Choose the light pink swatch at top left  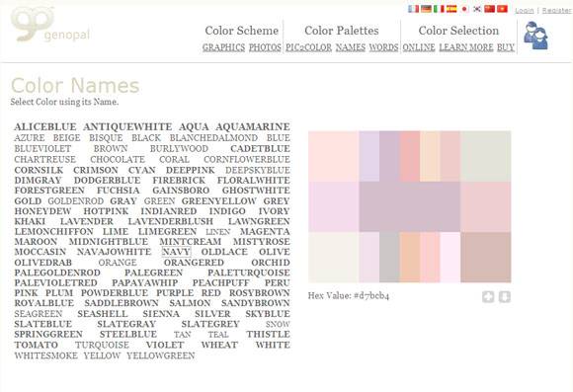coord(334,156)
